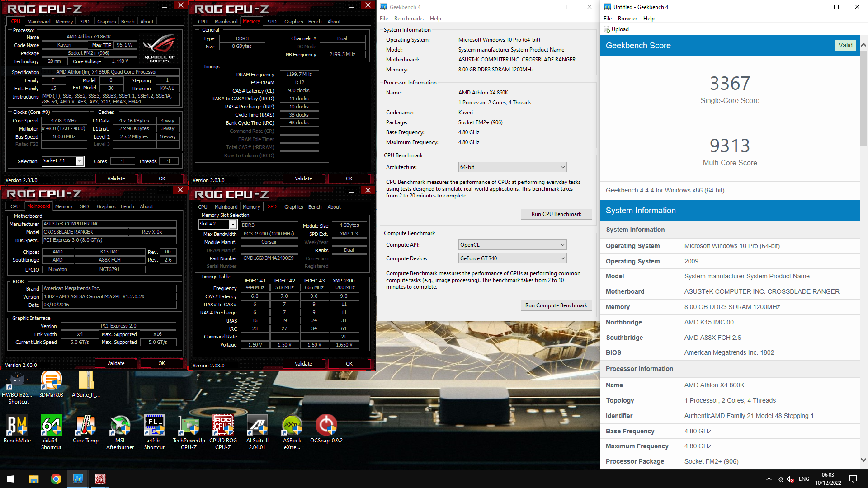
Task: Open 3DMark03 desktop icon
Action: pyautogui.click(x=51, y=384)
